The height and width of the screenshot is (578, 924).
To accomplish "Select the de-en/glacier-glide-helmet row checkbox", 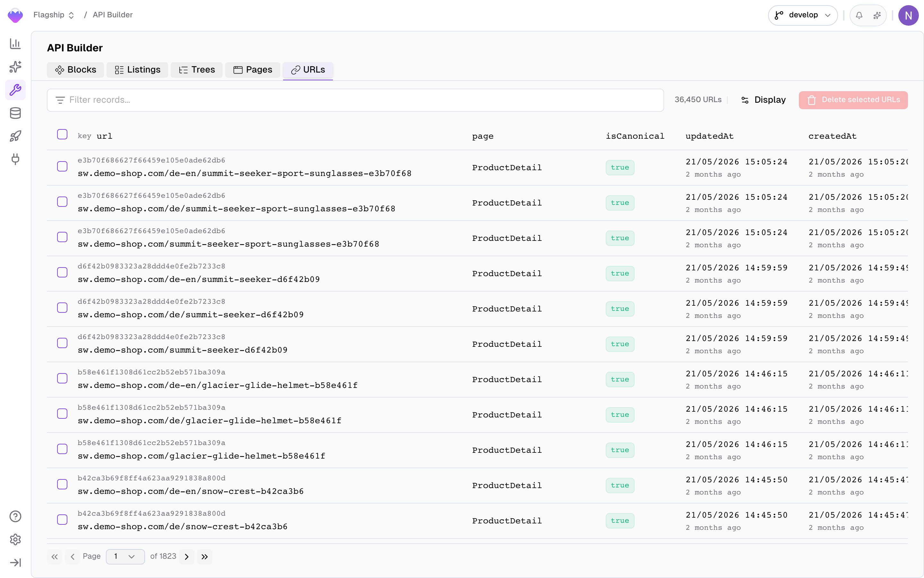I will pos(62,378).
